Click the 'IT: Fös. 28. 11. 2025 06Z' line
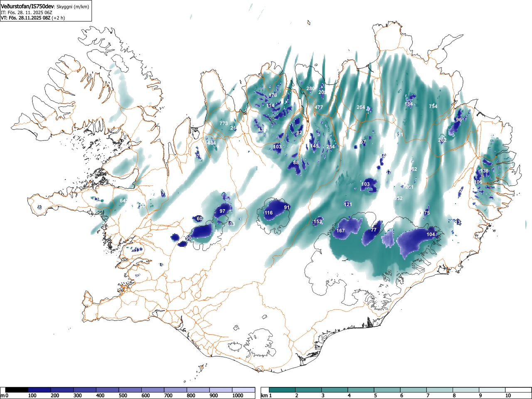Image resolution: width=532 pixels, height=399 pixels. pyautogui.click(x=27, y=12)
